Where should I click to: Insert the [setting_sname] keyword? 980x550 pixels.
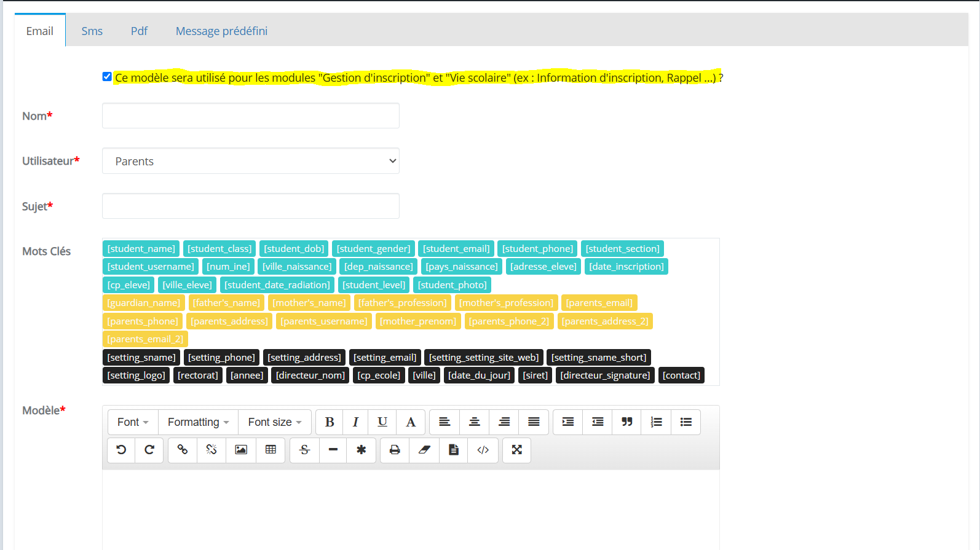[x=141, y=358]
